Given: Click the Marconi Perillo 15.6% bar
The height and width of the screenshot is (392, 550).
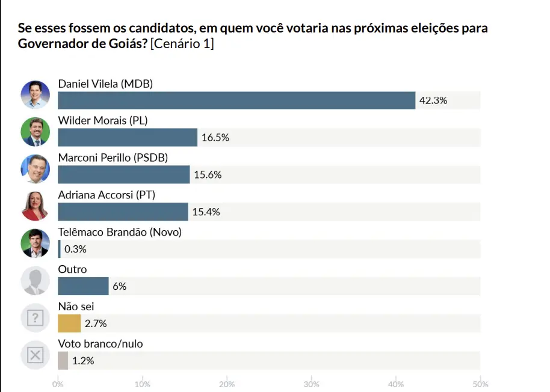Looking at the screenshot, I should 123,175.
